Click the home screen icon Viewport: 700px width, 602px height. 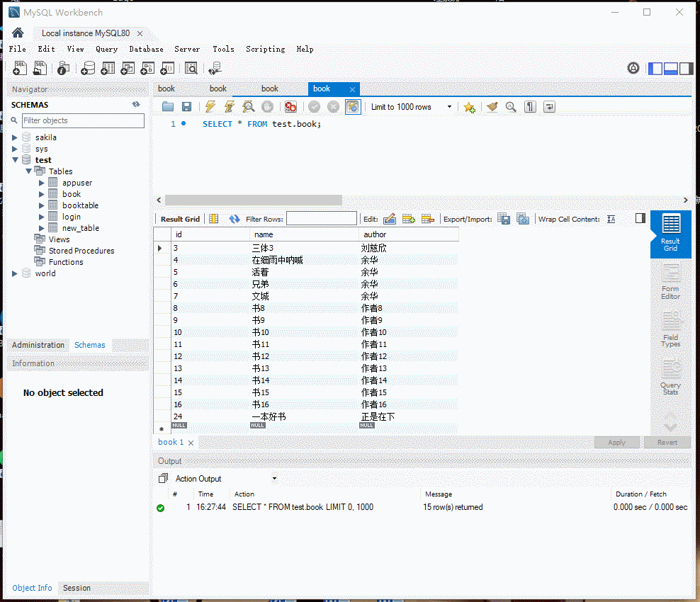click(18, 33)
